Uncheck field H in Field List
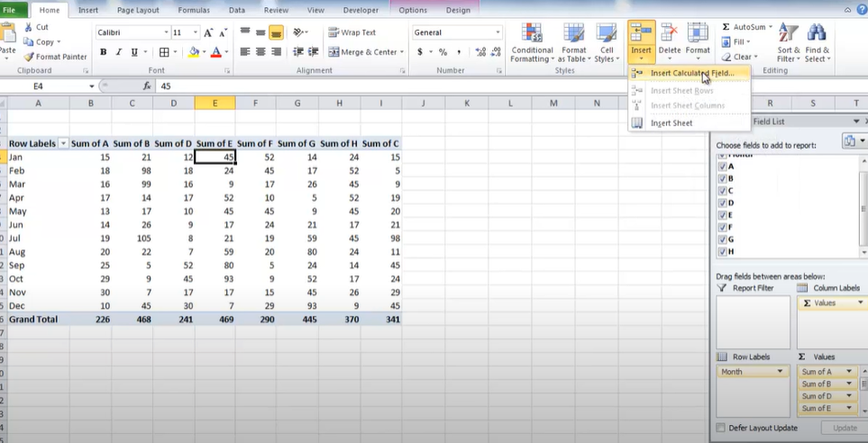This screenshot has width=868, height=443. coord(722,251)
